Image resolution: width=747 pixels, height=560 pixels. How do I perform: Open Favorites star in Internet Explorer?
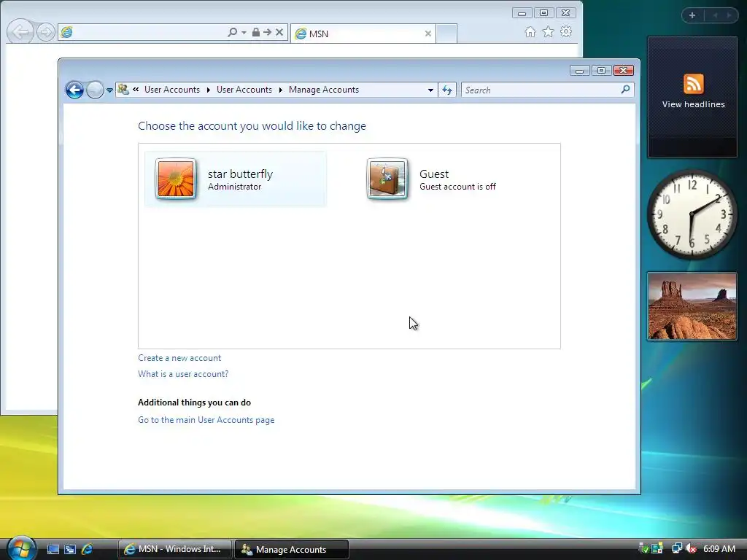pos(549,32)
